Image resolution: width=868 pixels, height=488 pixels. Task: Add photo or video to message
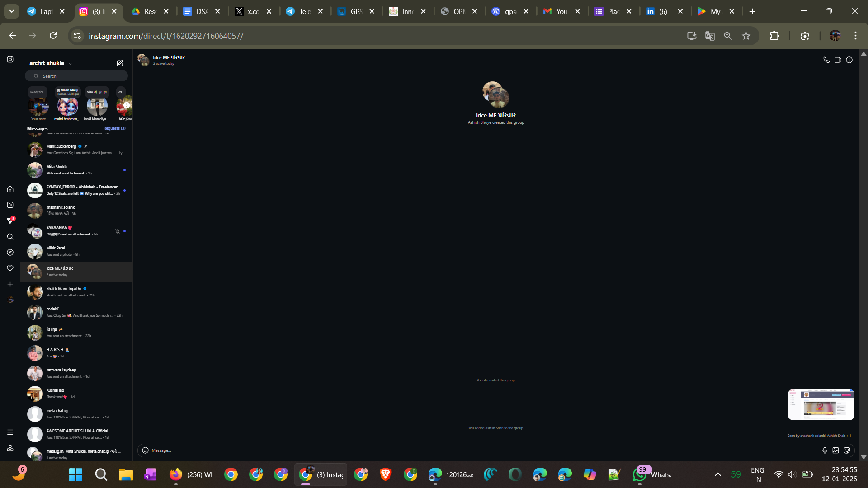836,450
